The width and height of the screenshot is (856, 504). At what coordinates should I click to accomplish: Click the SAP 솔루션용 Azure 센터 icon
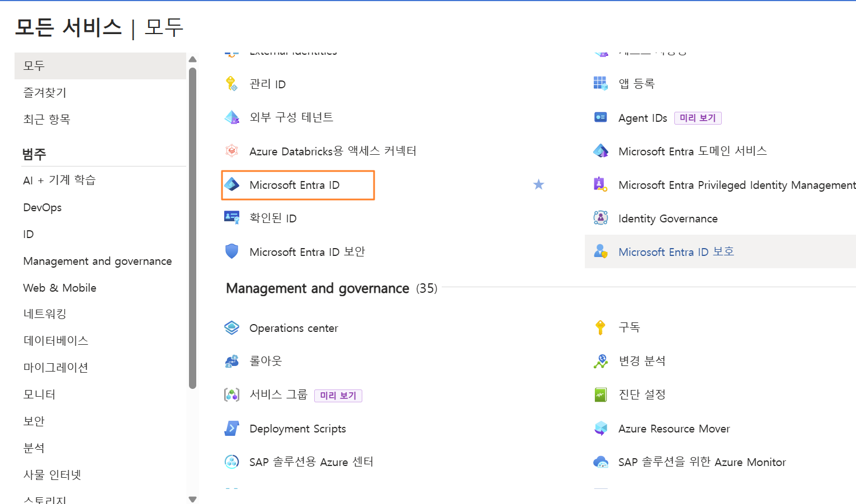pos(231,462)
